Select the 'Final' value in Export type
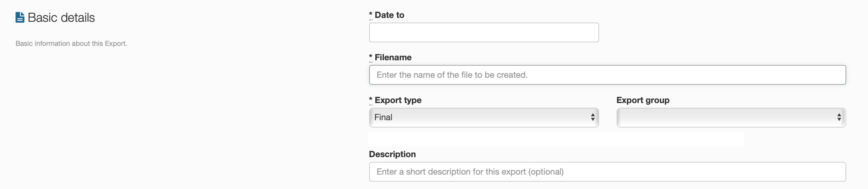The width and height of the screenshot is (868, 189). point(383,117)
